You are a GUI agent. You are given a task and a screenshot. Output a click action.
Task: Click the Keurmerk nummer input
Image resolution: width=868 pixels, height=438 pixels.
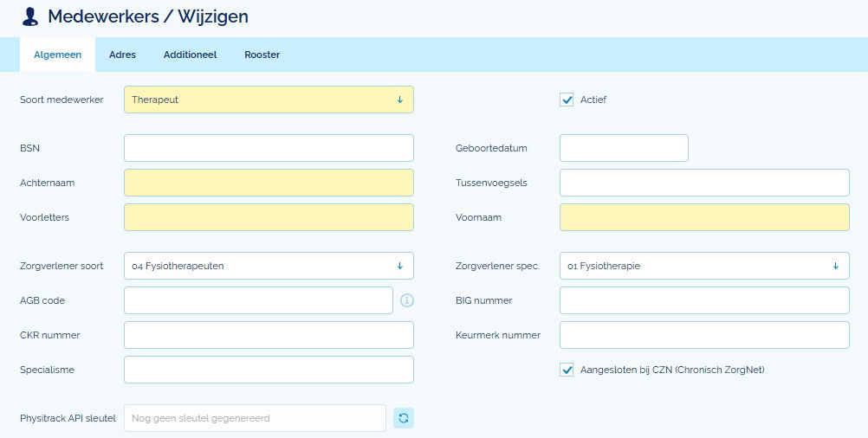pyautogui.click(x=703, y=335)
